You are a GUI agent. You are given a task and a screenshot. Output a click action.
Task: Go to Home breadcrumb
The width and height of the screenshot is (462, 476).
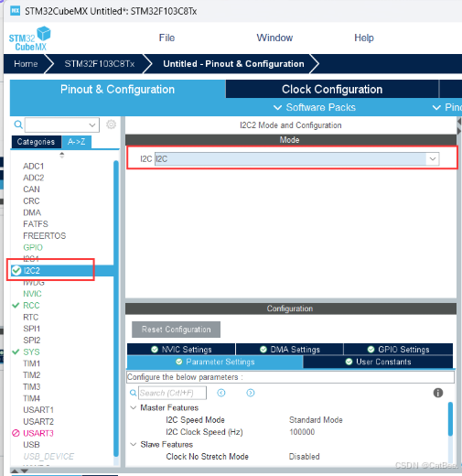click(x=26, y=64)
